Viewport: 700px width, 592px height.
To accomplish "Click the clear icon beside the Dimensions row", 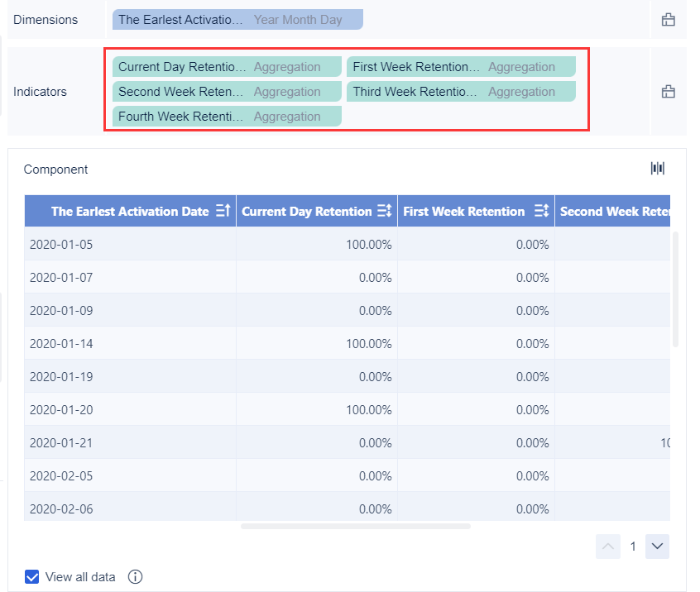I will click(669, 18).
